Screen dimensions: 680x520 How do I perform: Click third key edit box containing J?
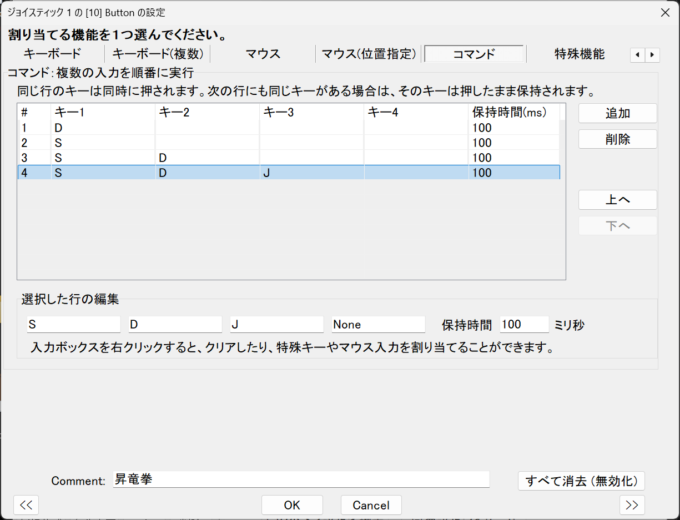(x=277, y=324)
